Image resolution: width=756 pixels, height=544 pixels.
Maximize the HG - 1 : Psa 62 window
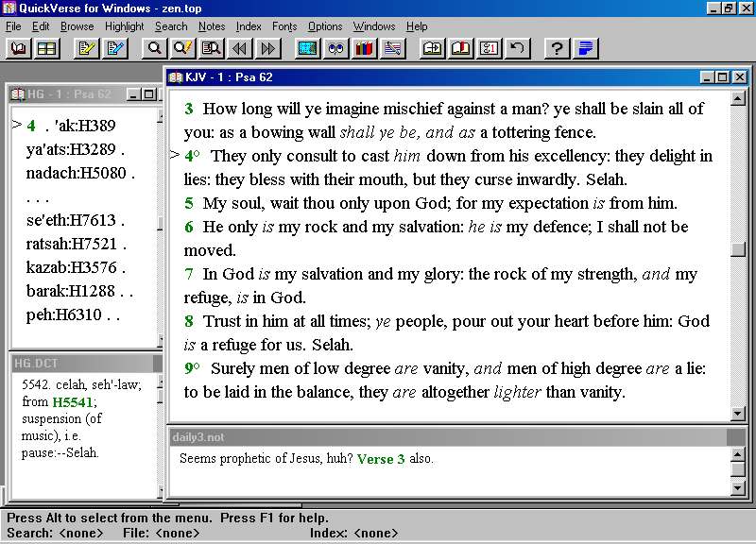tap(149, 94)
